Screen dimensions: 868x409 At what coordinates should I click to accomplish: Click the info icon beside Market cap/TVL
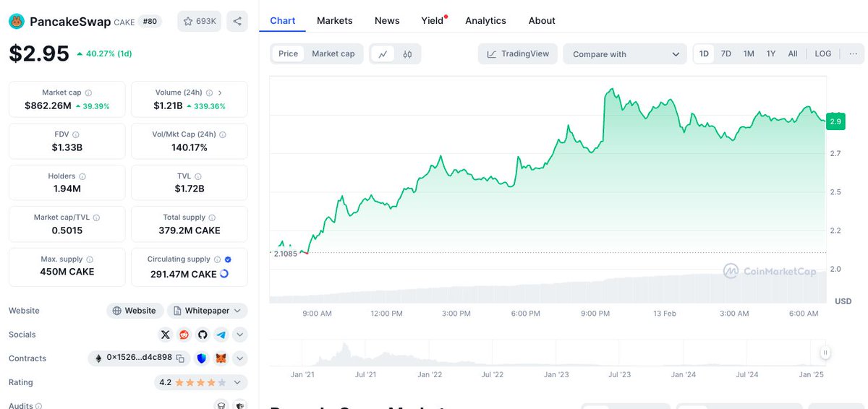click(x=96, y=218)
